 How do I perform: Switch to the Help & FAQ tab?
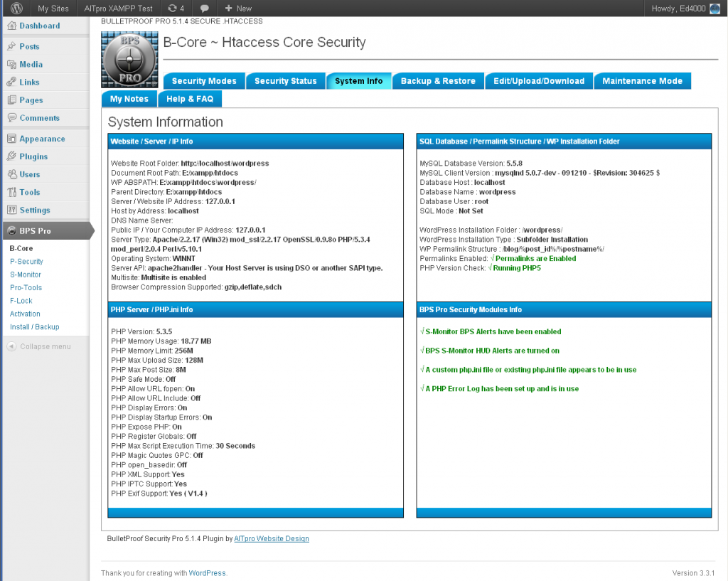click(190, 99)
